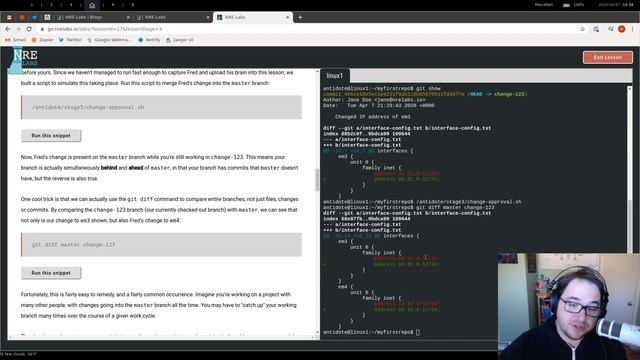The image size is (640, 360).
Task: Open a new browser tab with the plus
Action: pos(300,17)
